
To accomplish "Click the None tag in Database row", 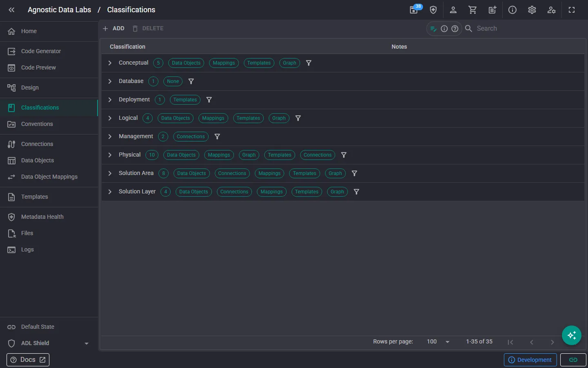I will (x=173, y=81).
